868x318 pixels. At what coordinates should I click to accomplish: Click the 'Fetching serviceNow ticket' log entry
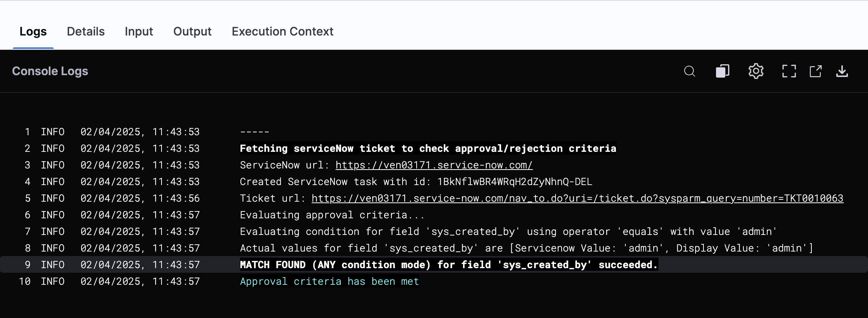pos(428,148)
